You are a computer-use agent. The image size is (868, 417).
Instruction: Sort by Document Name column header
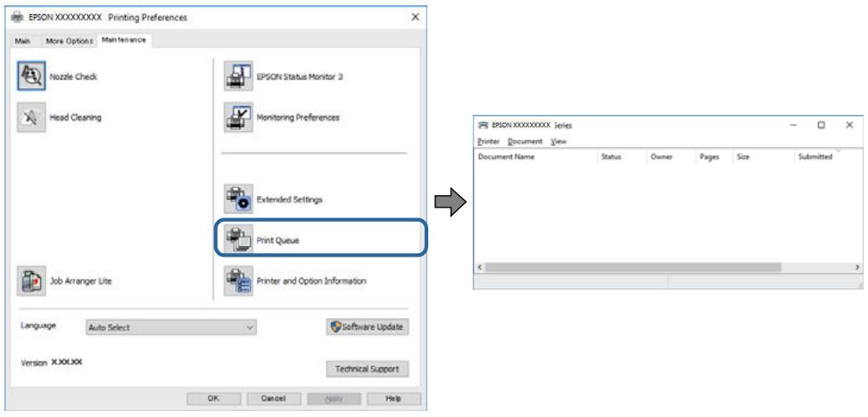tap(536, 157)
